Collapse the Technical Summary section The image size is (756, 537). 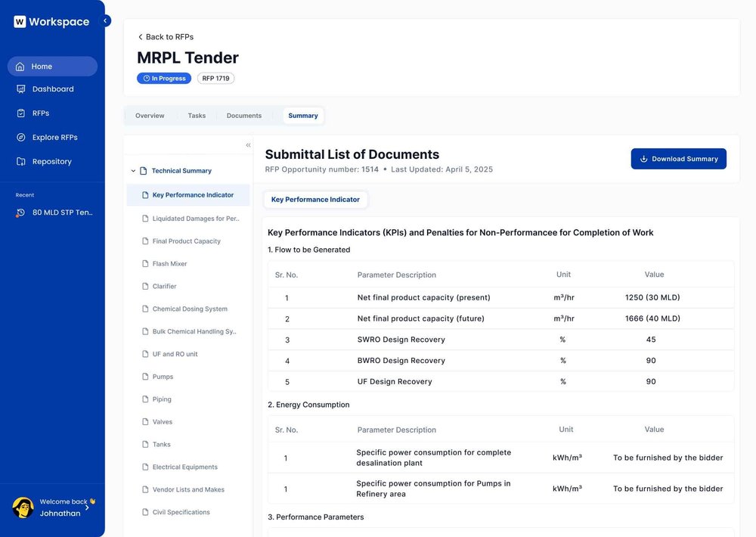(132, 170)
